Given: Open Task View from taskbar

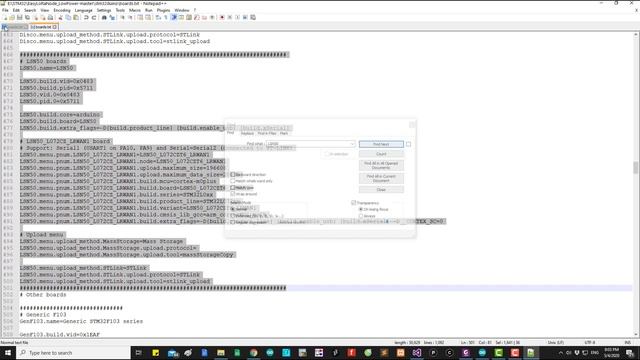Looking at the screenshot, I should coord(138,353).
